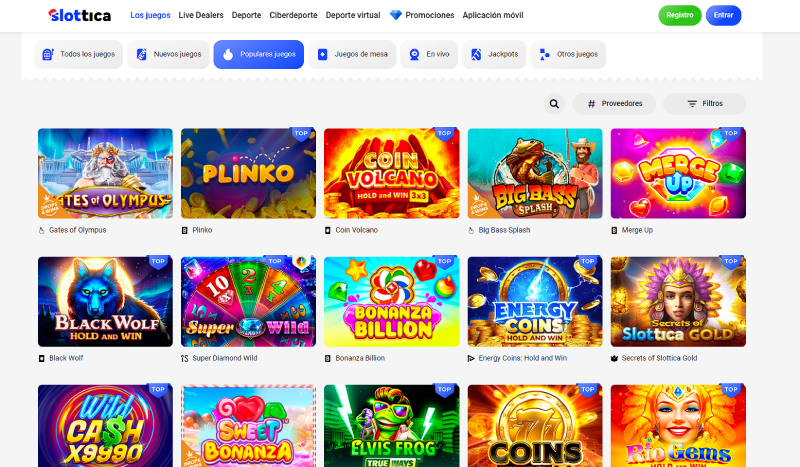Viewport: 800px width, 467px height.
Task: Show Todos los juegos category
Action: coord(79,54)
